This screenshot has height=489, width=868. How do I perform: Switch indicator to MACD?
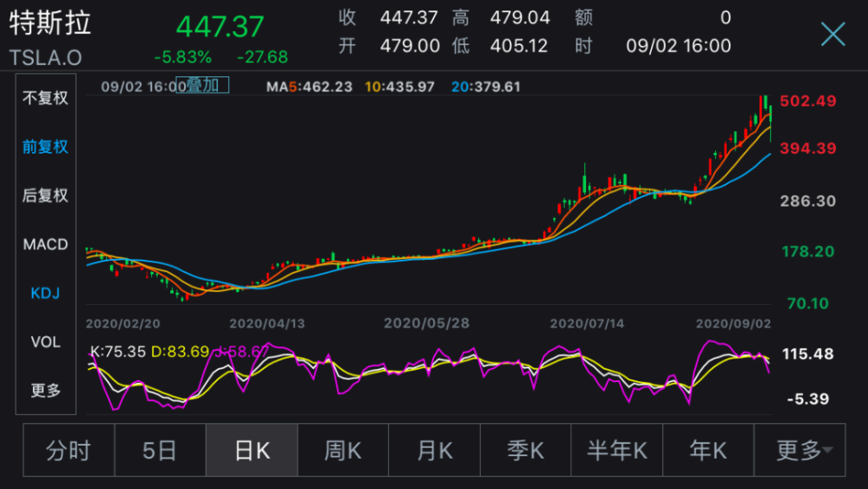click(x=45, y=244)
